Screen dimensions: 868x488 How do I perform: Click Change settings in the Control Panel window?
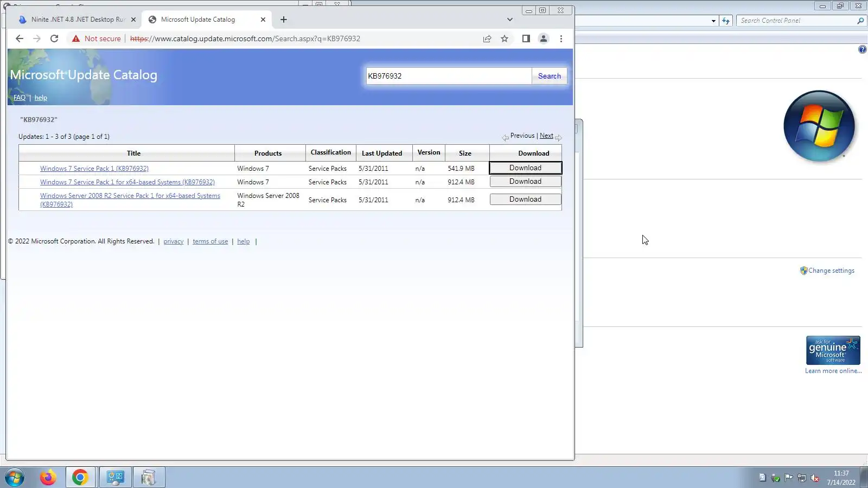click(x=831, y=271)
